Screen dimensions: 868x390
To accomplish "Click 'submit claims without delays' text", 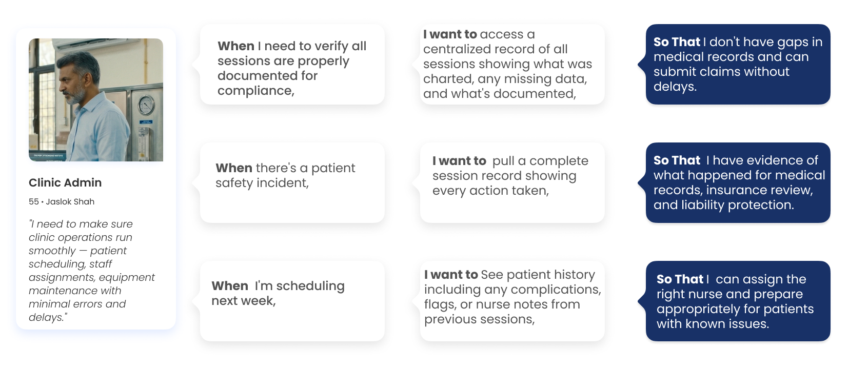I will [x=721, y=79].
